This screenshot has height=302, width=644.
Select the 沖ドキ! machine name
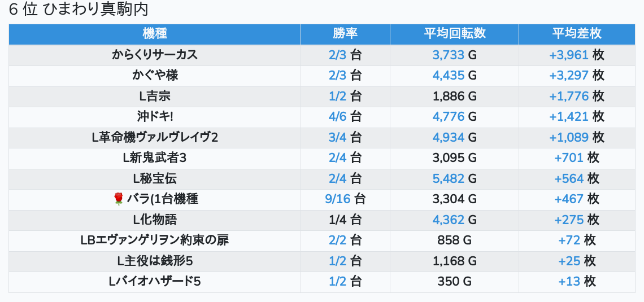[155, 116]
